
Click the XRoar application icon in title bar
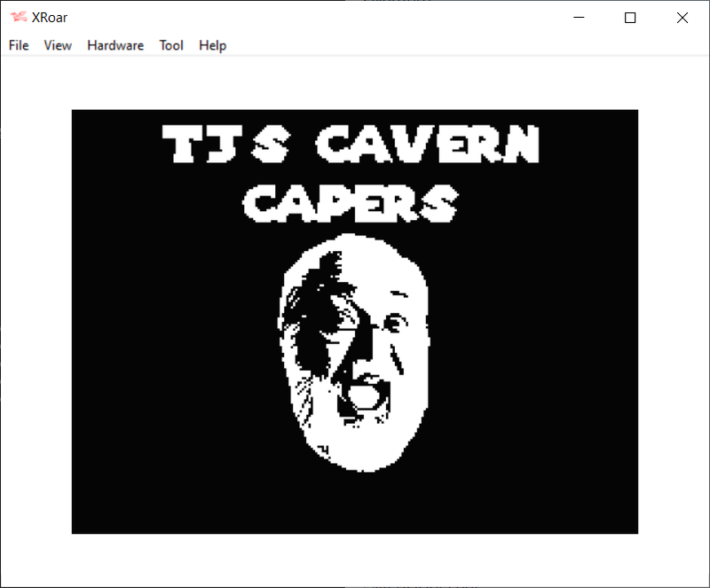click(18, 18)
